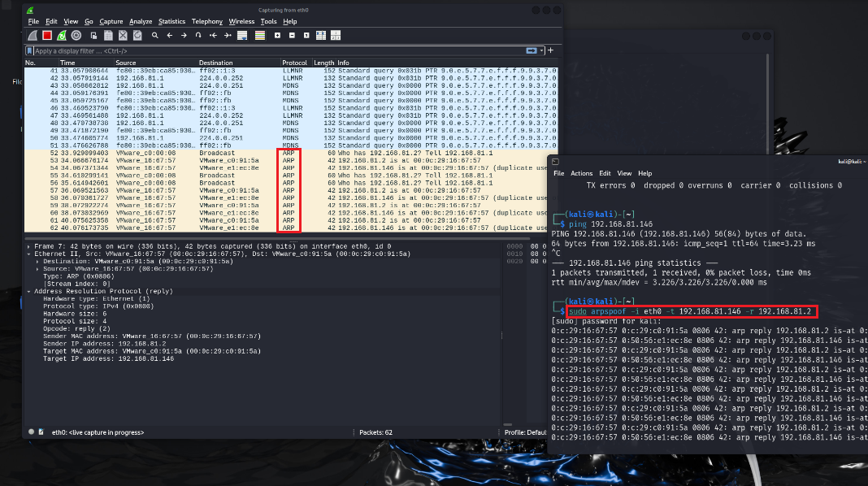
Task: Open the Analyze menu
Action: coord(141,21)
